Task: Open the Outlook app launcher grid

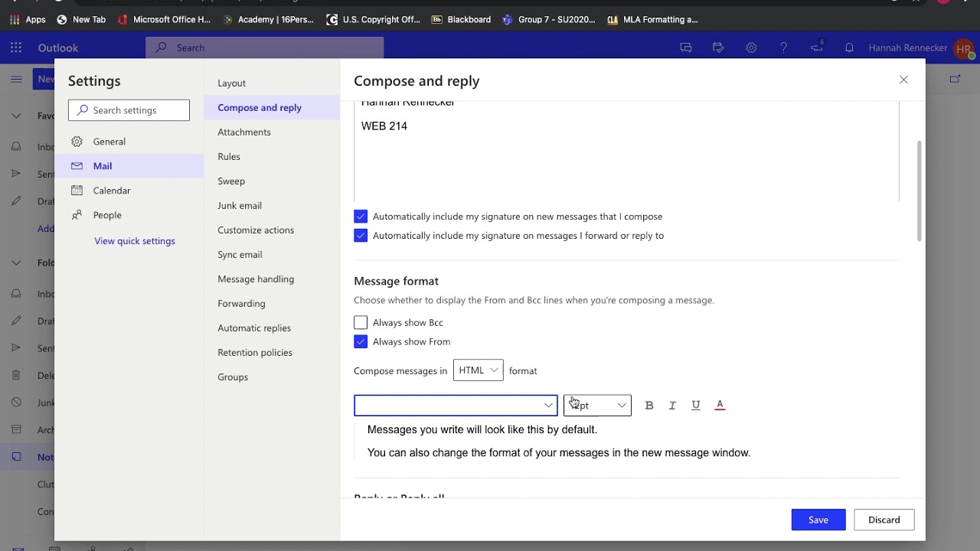Action: (16, 47)
